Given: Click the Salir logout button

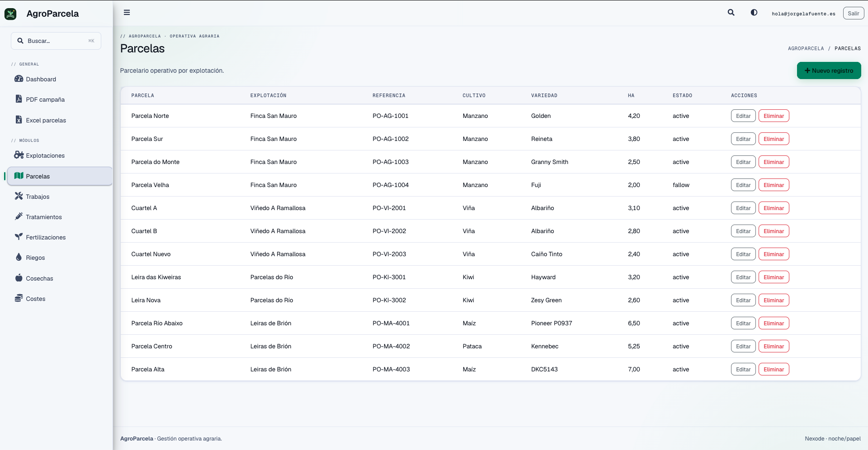Looking at the screenshot, I should click(x=853, y=13).
